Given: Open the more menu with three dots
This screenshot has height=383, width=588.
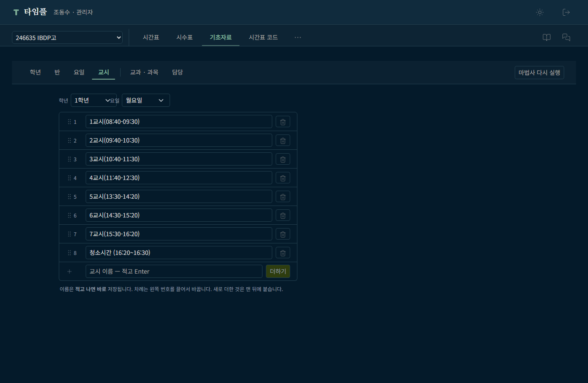Looking at the screenshot, I should 298,37.
